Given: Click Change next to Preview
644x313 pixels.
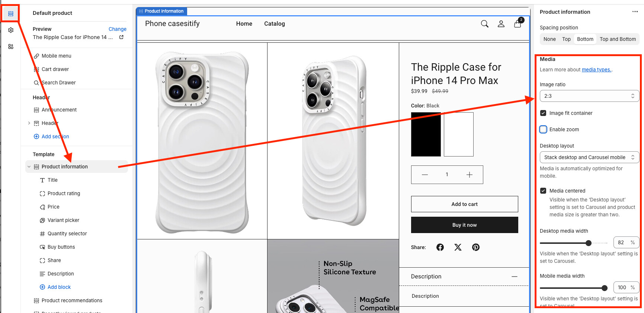Looking at the screenshot, I should [x=118, y=29].
